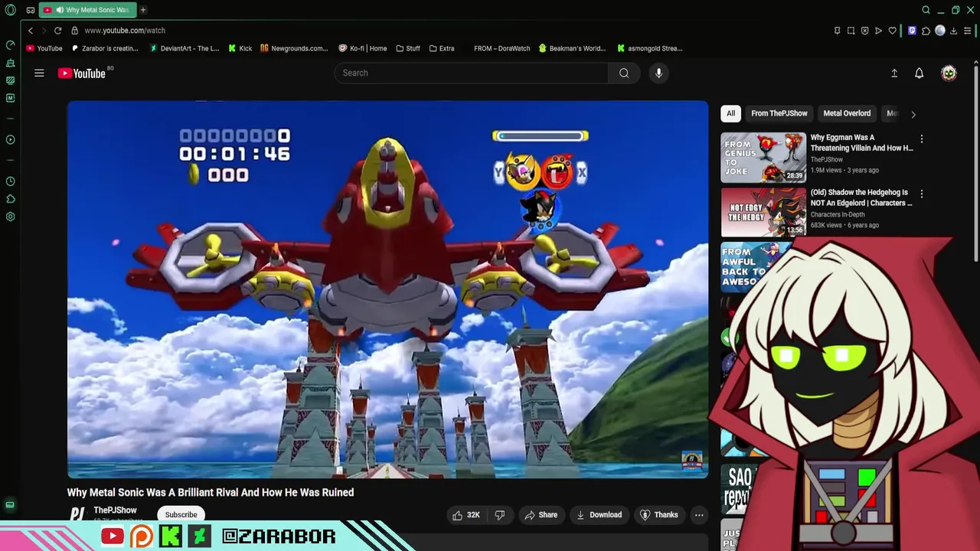Open options for Why Eggman video
Image resolution: width=980 pixels, height=551 pixels.
click(922, 139)
